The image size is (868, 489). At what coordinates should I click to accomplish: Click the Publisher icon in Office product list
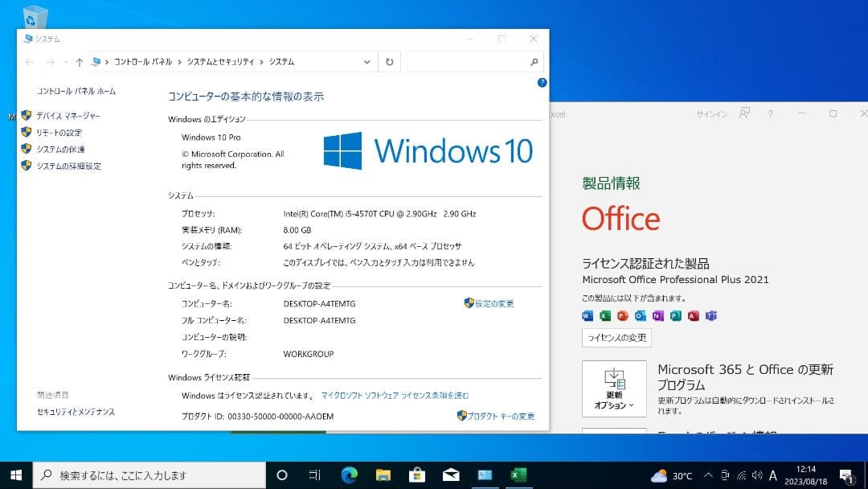point(675,315)
